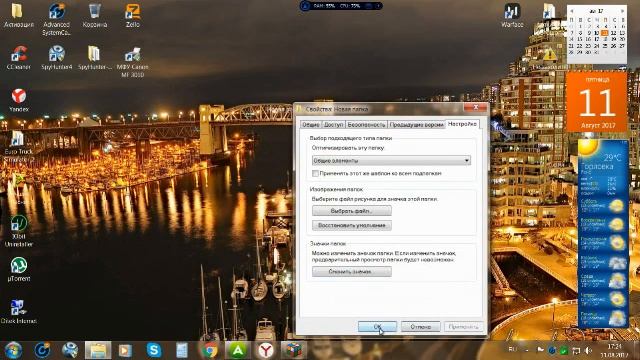Open the SpyHunter folder icon on desktop
The height and width of the screenshot is (360, 640).
coord(94,58)
